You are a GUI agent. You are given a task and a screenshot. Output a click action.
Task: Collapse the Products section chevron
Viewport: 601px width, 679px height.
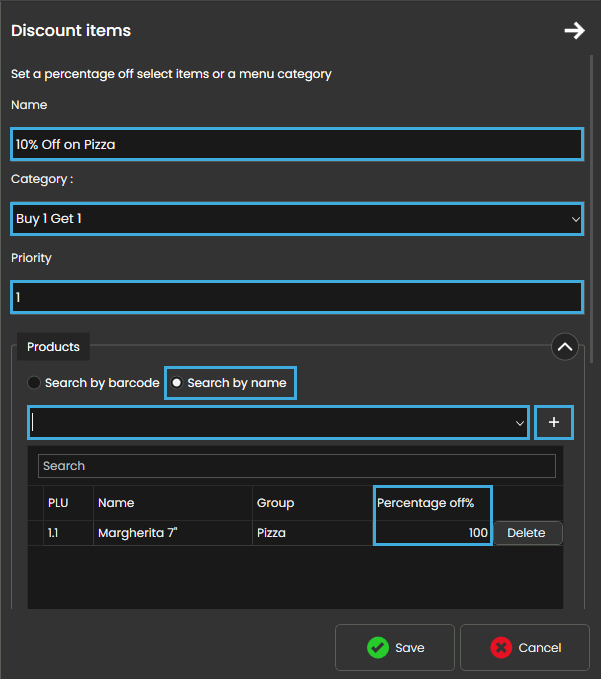565,347
